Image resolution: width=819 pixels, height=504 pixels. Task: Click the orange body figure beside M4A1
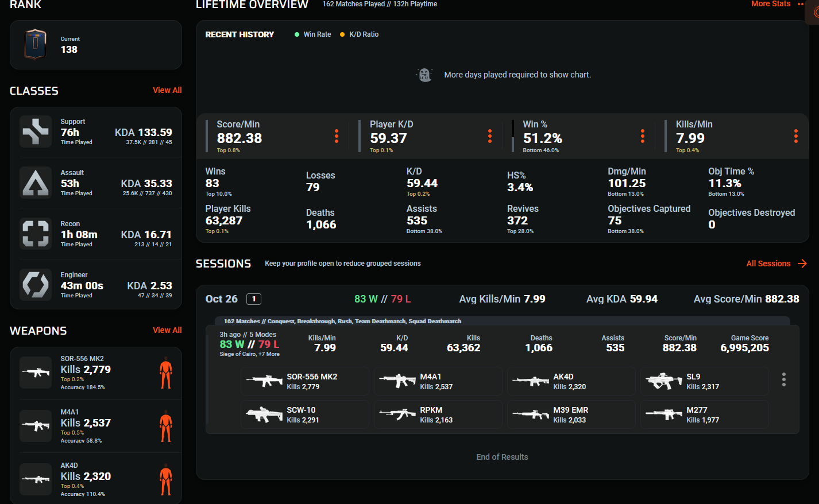[x=166, y=427]
